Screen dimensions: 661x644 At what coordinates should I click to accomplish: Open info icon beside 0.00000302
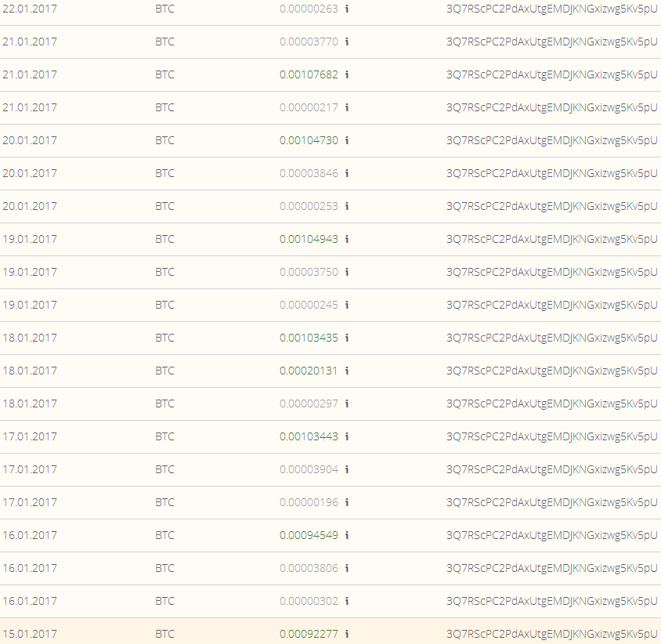point(347,601)
